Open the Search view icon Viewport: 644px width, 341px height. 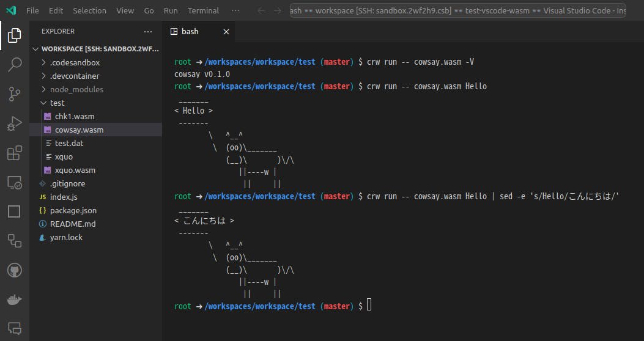15,64
